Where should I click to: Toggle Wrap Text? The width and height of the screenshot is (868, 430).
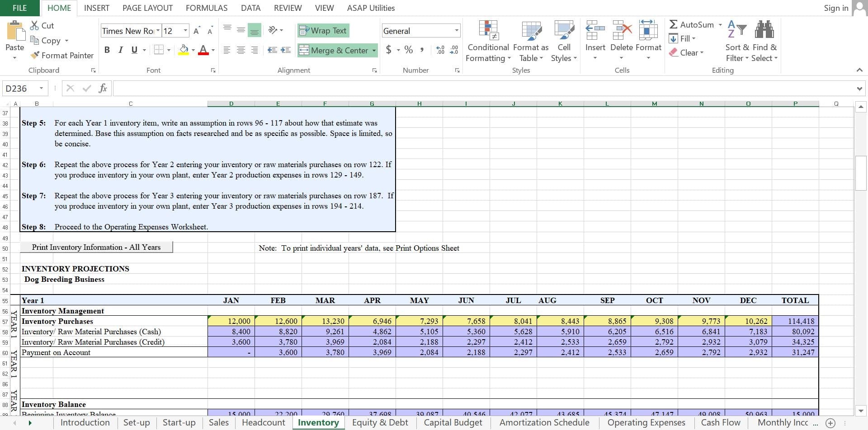(323, 30)
